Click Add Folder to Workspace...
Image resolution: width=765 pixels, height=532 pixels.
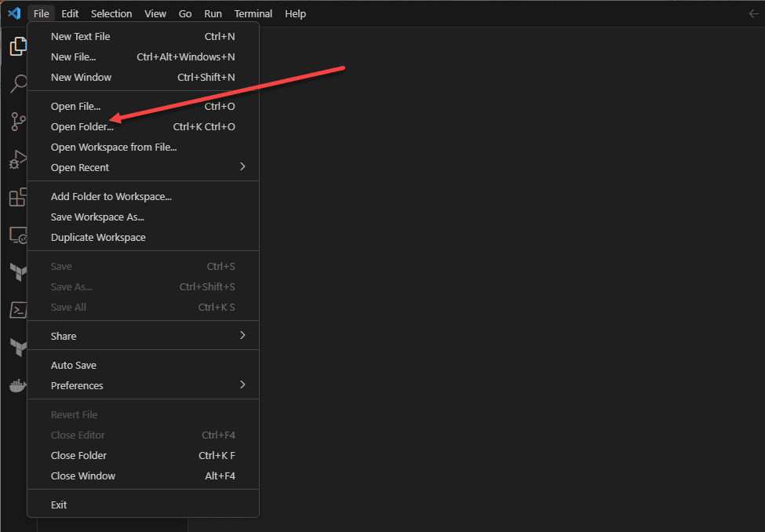click(x=111, y=196)
